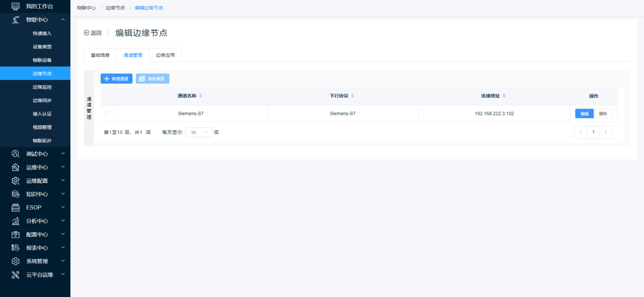Toggle the select-all checkbox in table header
Screen dimensions: 644x297
pos(107,96)
